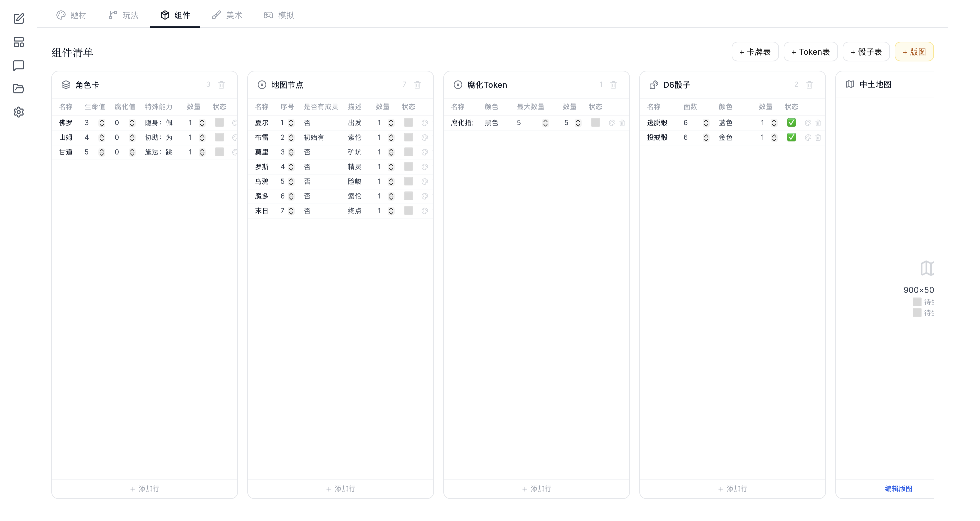This screenshot has width=980, height=521.
Task: Delete the 腐化Token table via trash icon
Action: point(613,84)
